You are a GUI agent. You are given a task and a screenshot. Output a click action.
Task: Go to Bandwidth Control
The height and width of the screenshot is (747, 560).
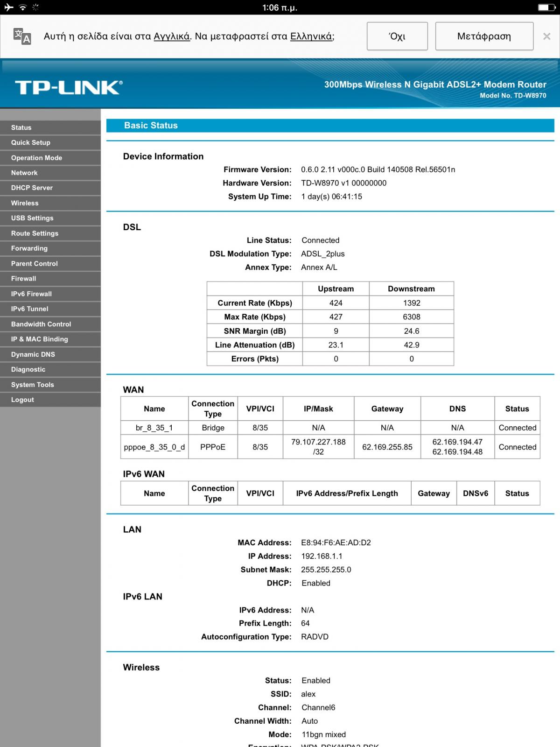click(x=50, y=324)
